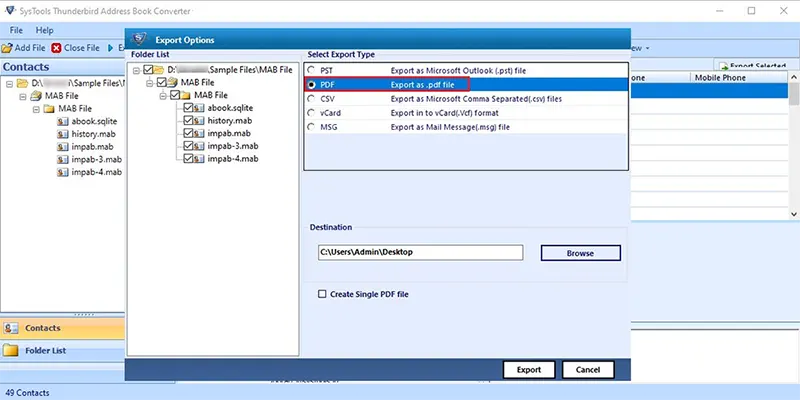800x400 pixels.
Task: Collapse D: root node in Contacts tree
Action: coord(9,84)
